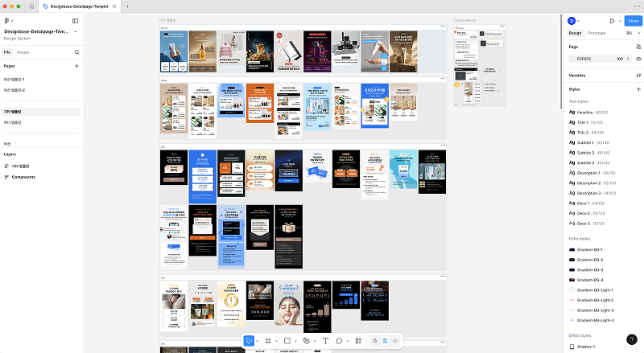Expand the file name dropdown chevron
Screen dimensions: 644x353
tap(75, 32)
